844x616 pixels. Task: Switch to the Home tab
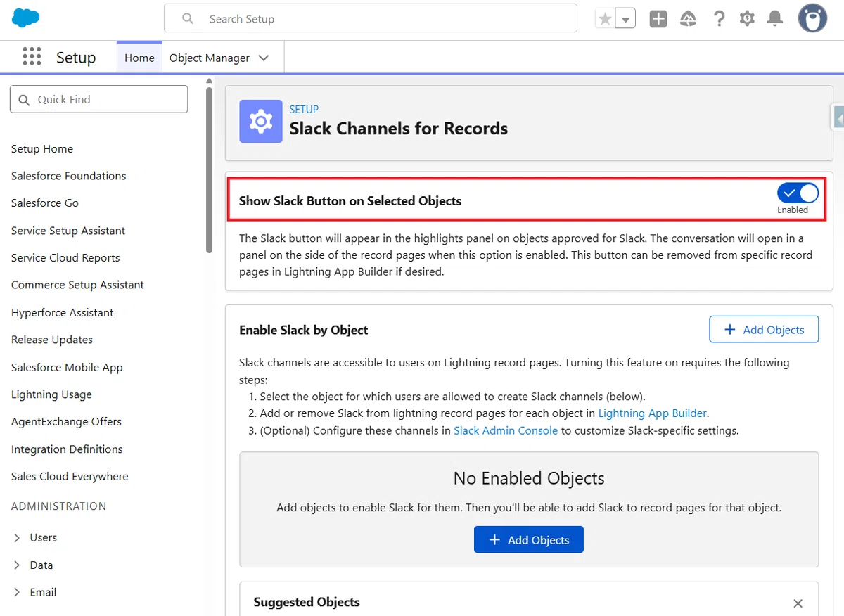pos(139,58)
